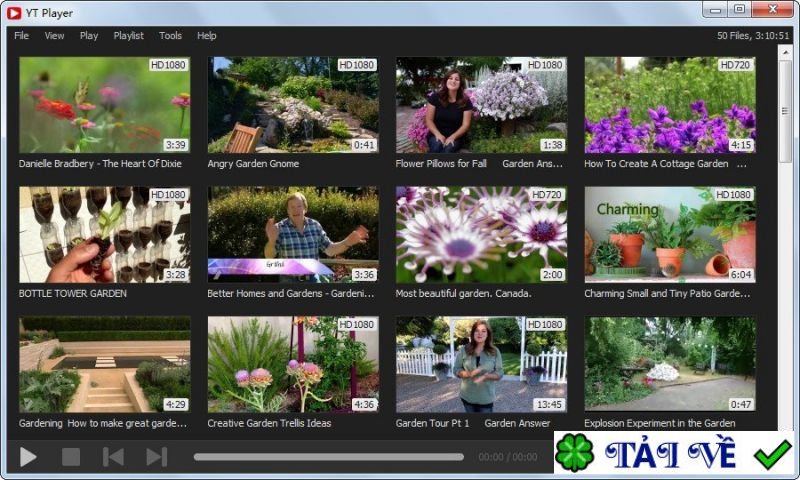Expand the Play menu

tap(89, 36)
